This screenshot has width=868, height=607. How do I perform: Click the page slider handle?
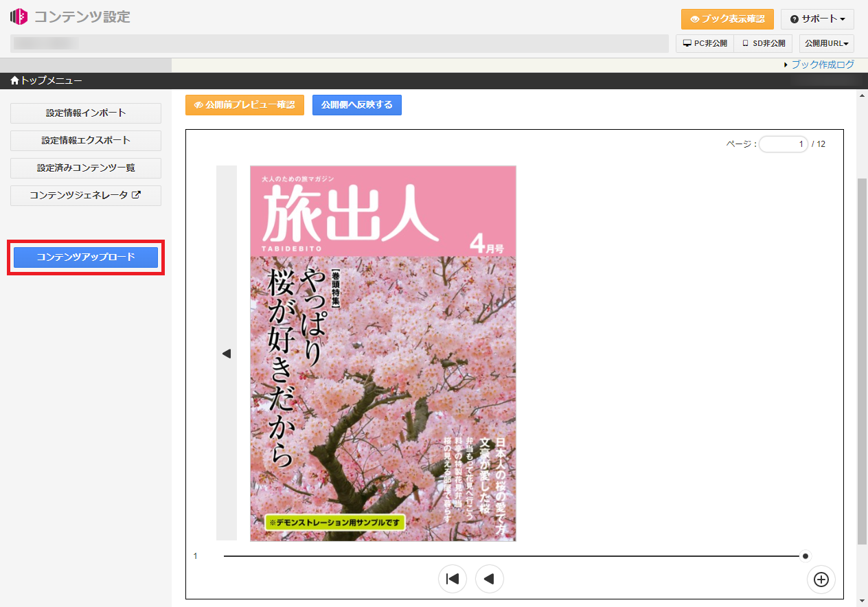(806, 556)
